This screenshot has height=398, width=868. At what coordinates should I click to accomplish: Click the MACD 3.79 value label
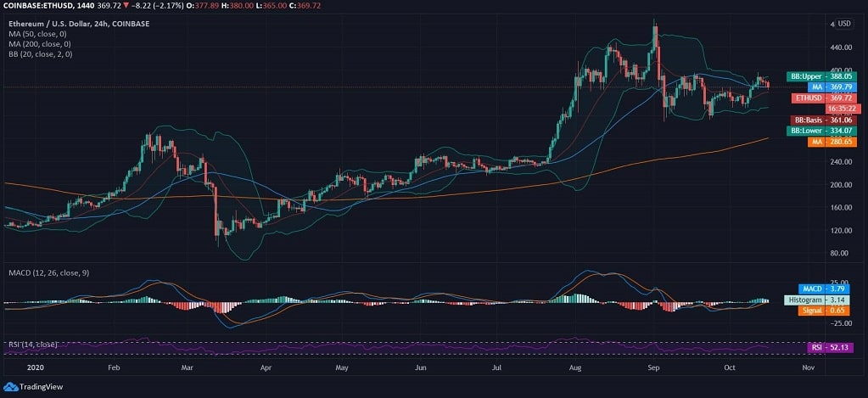824,289
